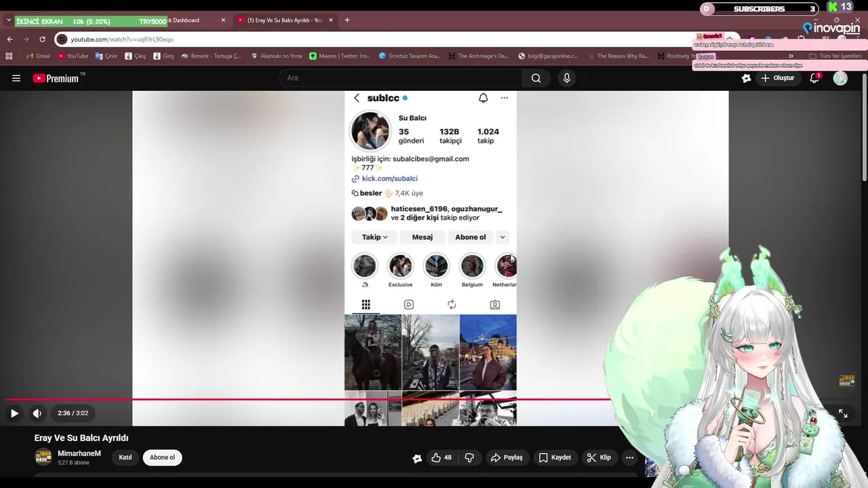Open a new browser tab

(347, 20)
